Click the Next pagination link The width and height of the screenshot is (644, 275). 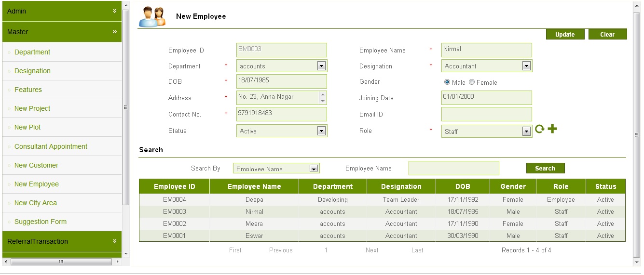click(x=372, y=250)
